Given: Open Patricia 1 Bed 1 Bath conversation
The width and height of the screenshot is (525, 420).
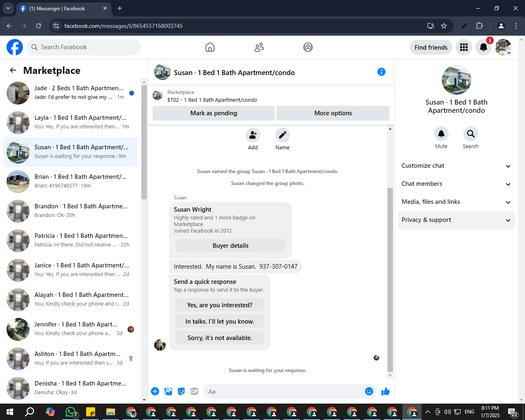Looking at the screenshot, I should point(71,241).
